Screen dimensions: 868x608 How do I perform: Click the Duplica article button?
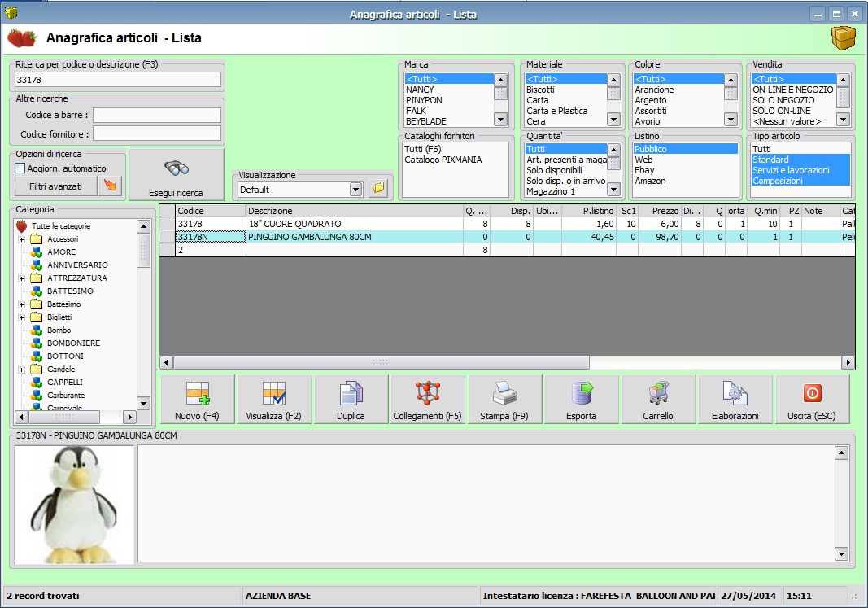351,400
